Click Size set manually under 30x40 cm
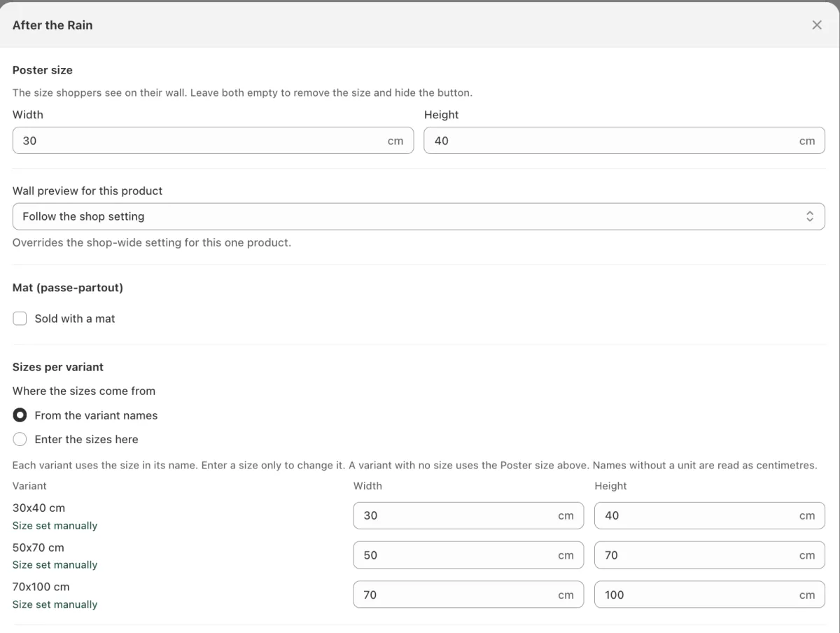Image resolution: width=840 pixels, height=633 pixels. coord(55,526)
